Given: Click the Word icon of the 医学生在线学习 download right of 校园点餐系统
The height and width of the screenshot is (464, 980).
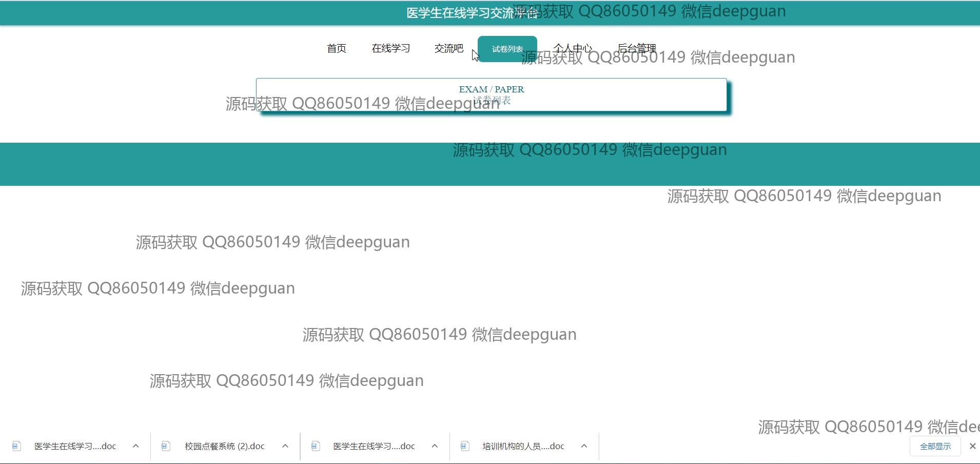Looking at the screenshot, I should point(316,446).
